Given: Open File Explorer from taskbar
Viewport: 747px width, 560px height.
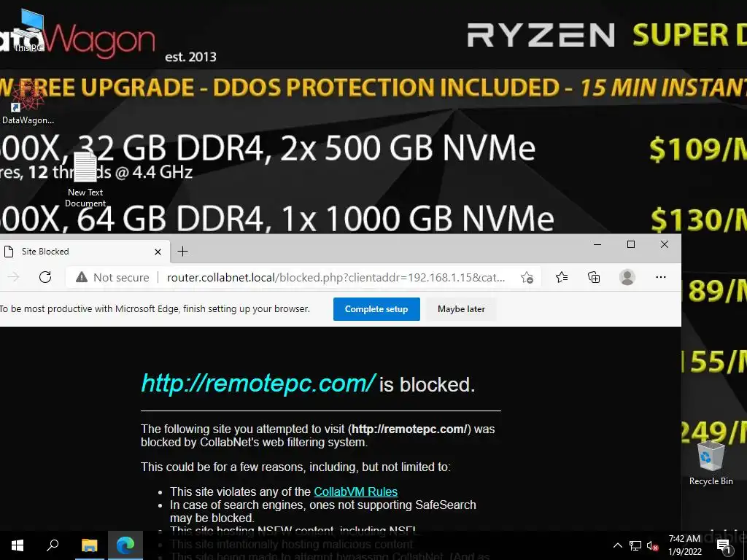Looking at the screenshot, I should tap(89, 545).
